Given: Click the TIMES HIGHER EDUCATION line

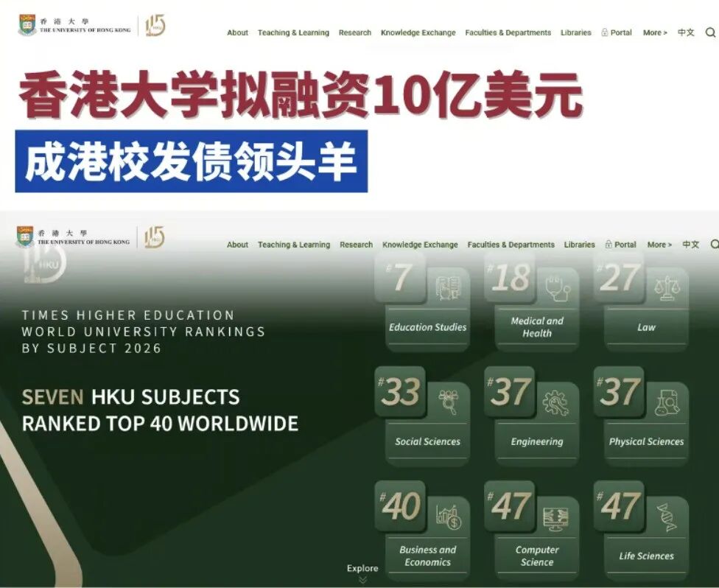Looking at the screenshot, I should pyautogui.click(x=128, y=315).
